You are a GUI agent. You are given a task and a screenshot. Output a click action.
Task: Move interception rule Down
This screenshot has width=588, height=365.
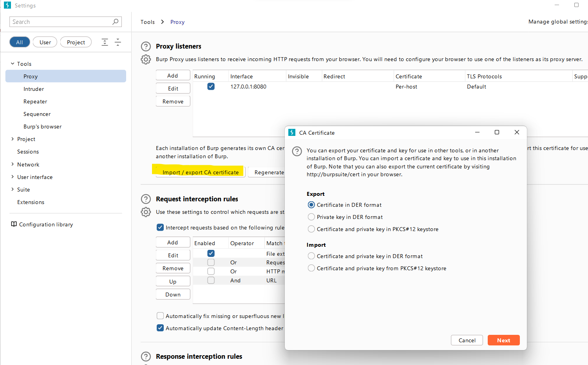coord(173,295)
